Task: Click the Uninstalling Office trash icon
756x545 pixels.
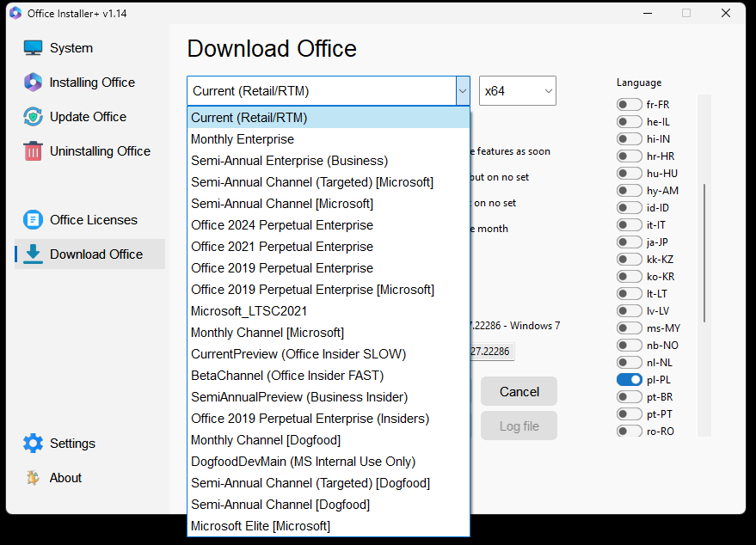Action: pos(33,150)
